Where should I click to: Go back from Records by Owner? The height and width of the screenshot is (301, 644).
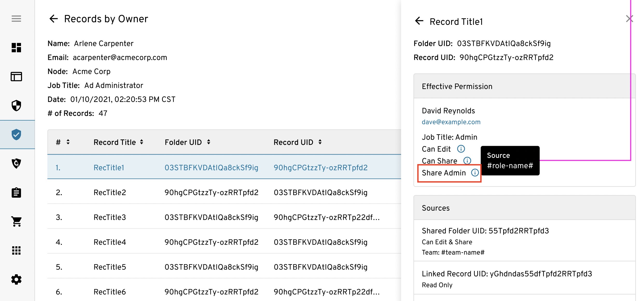[x=53, y=19]
